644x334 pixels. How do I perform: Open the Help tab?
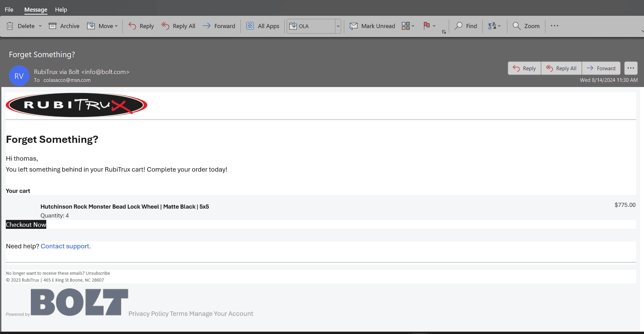click(61, 10)
